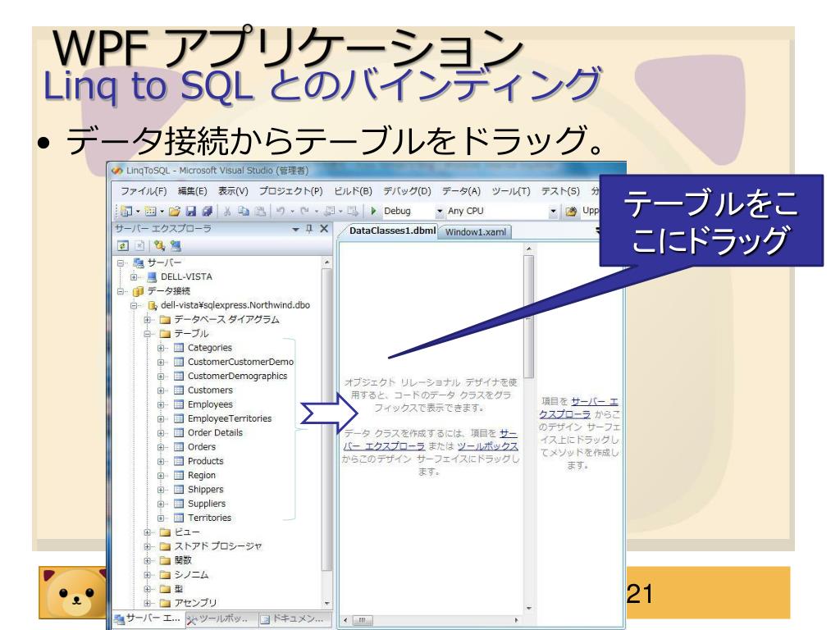Select the データベース ダイアグラム folder
This screenshot has height=630, width=840.
(226, 320)
